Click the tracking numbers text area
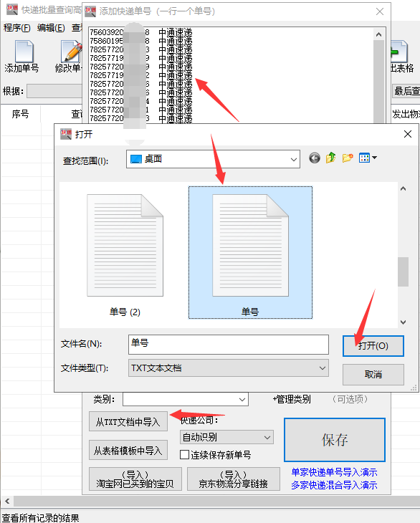 point(231,75)
